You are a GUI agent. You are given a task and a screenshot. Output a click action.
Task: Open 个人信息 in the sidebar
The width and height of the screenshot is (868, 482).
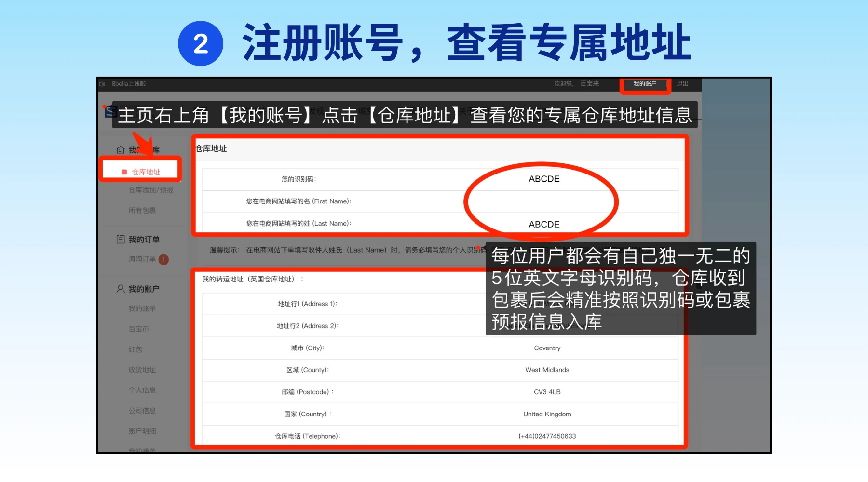coord(142,390)
